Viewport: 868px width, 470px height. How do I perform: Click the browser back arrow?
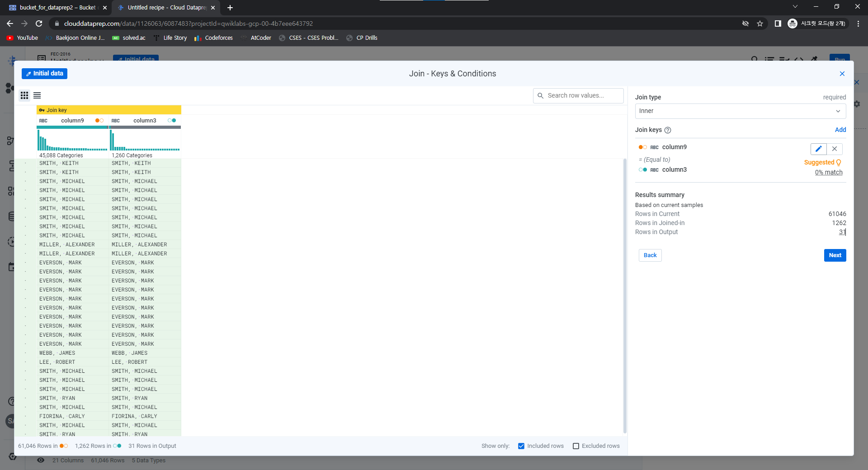pos(10,23)
